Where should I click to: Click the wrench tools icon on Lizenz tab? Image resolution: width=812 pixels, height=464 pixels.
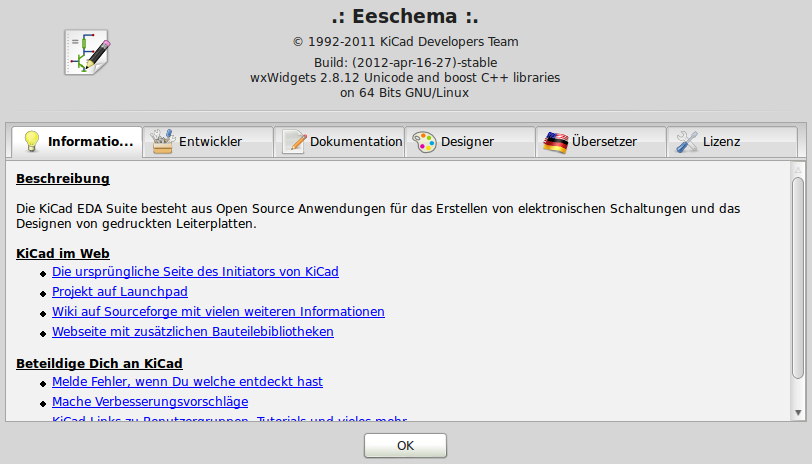tap(687, 142)
